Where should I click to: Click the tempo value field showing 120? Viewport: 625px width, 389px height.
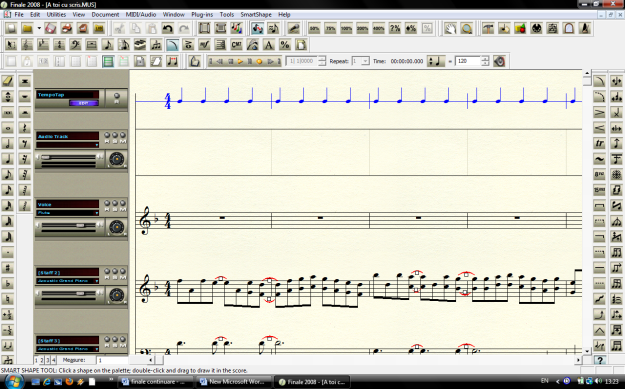pyautogui.click(x=468, y=61)
